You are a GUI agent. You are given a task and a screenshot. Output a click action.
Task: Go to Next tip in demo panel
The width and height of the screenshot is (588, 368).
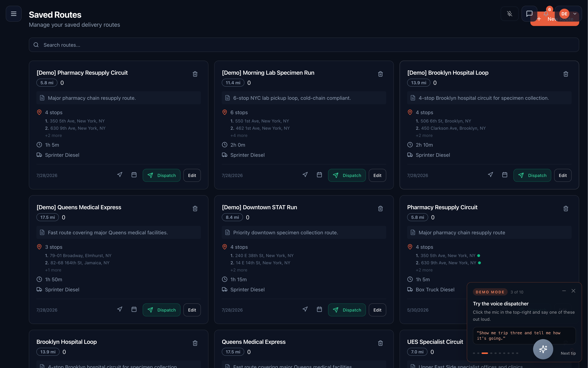(568, 353)
